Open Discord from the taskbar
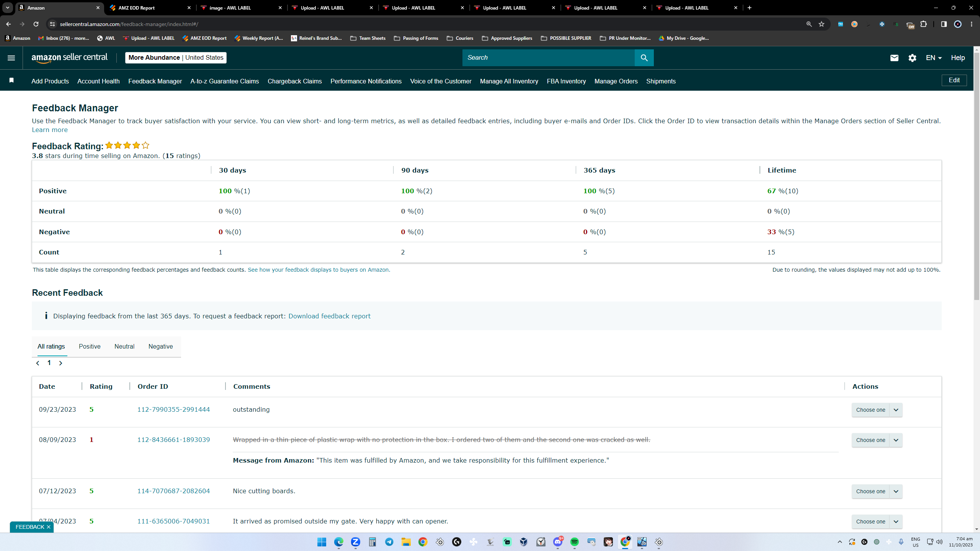The image size is (980, 551). coord(557,542)
